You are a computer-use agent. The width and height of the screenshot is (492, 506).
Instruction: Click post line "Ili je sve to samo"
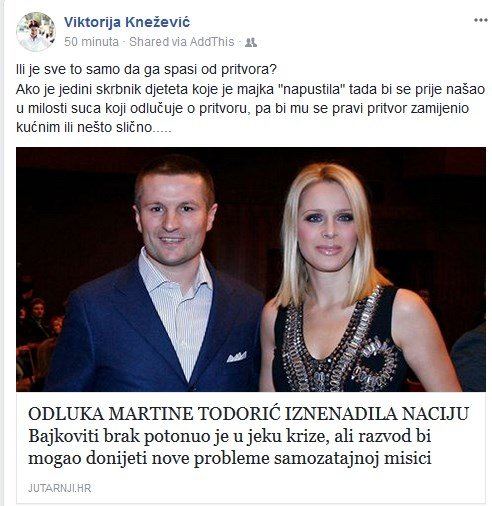tap(146, 70)
